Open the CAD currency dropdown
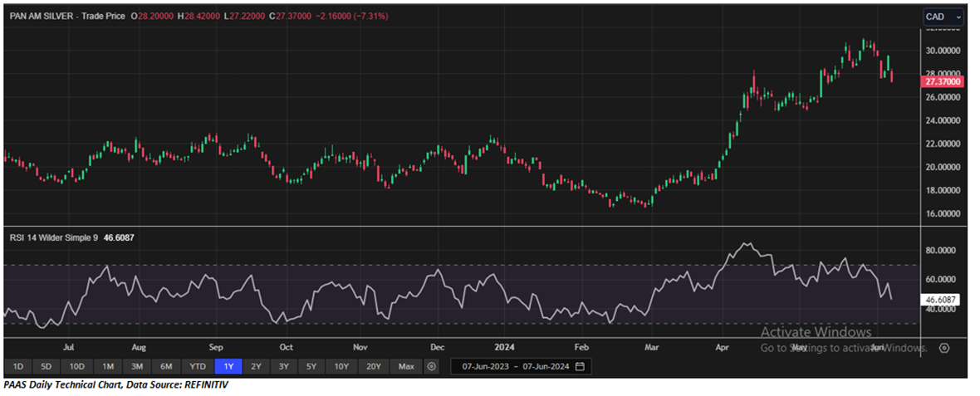 click(x=943, y=17)
